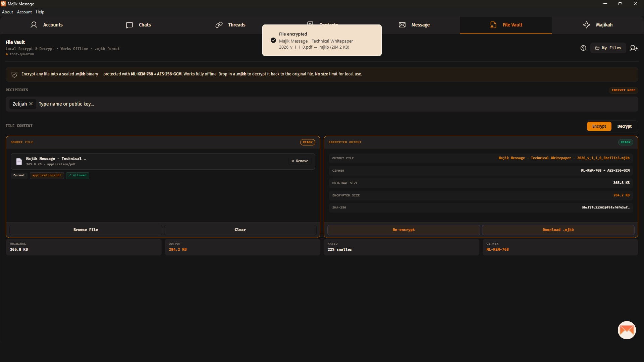
Task: Open the My Files folder button
Action: click(608, 48)
